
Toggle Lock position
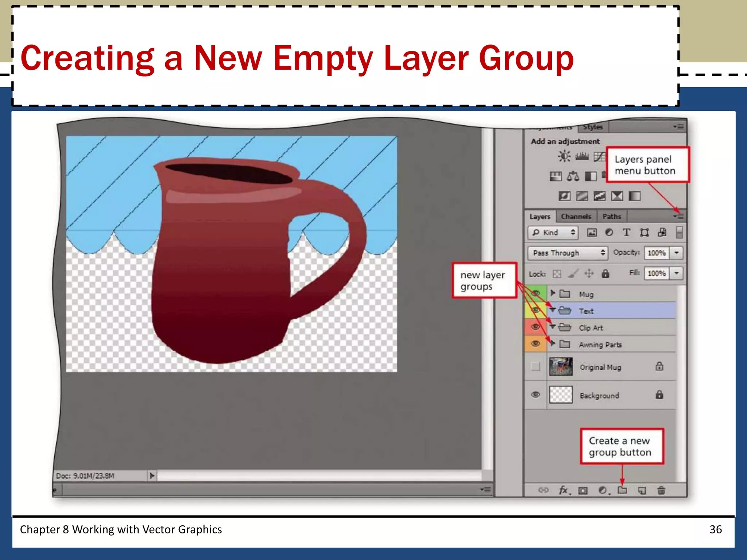coord(589,273)
